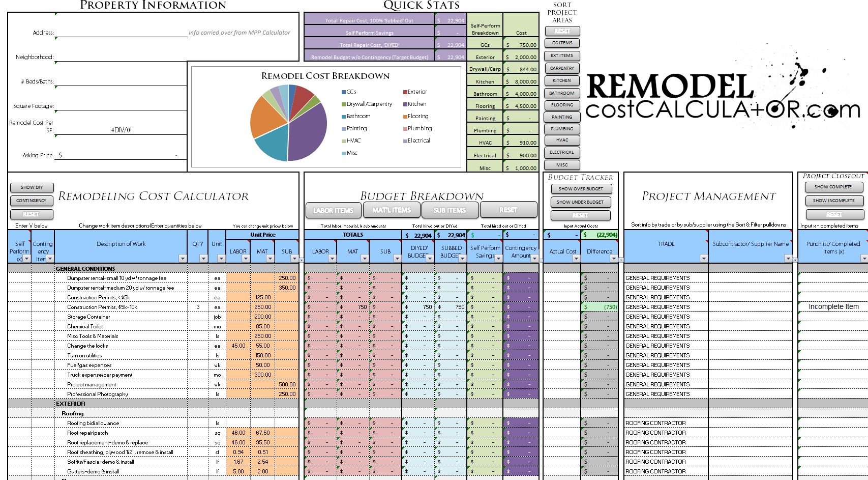Open the QTY column filter dropdown
This screenshot has height=480, width=868.
pyautogui.click(x=203, y=259)
